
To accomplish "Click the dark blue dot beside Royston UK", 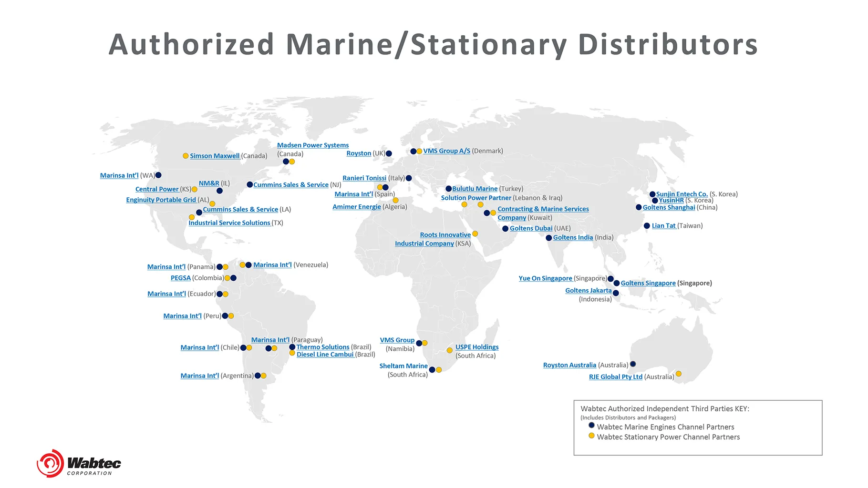I will (x=389, y=153).
